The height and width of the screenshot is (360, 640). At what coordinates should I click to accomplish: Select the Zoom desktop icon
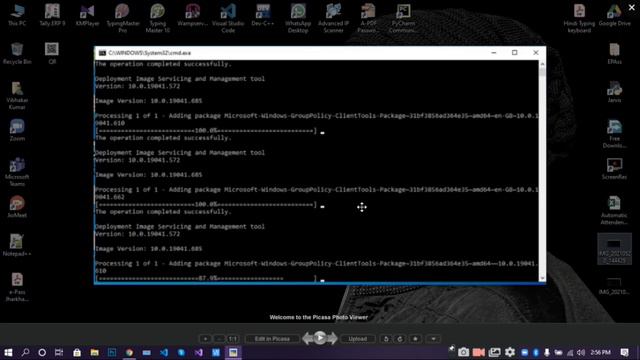(17, 130)
